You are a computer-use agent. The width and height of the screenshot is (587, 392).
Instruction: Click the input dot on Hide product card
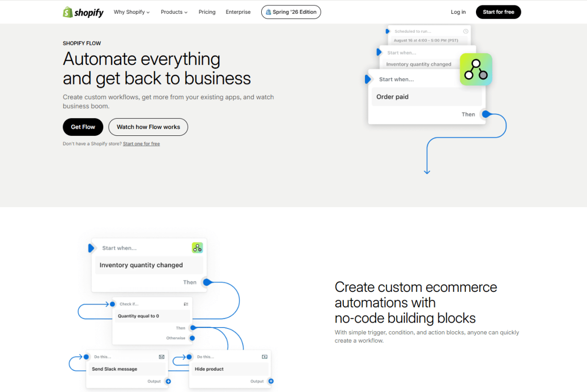tap(189, 357)
